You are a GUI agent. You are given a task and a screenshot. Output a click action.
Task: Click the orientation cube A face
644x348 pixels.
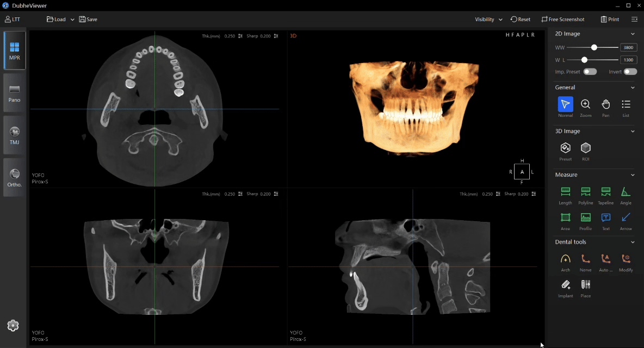click(522, 172)
